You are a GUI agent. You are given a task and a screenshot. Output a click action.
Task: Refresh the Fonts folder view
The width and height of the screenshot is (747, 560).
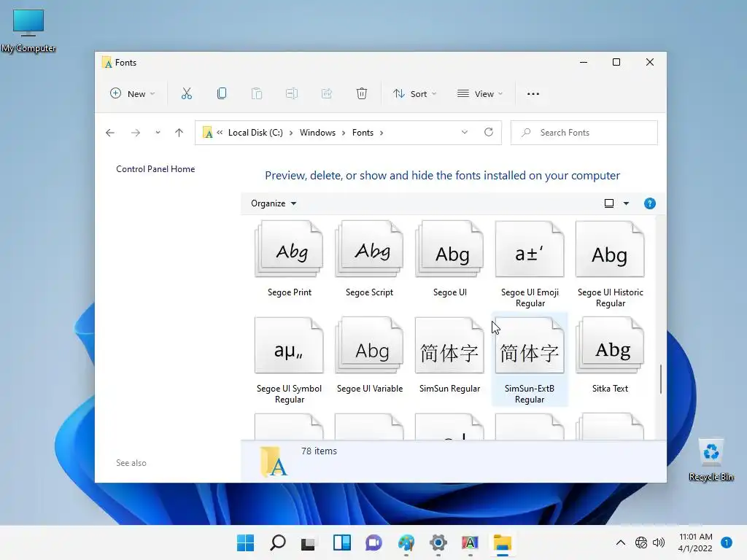(x=489, y=132)
